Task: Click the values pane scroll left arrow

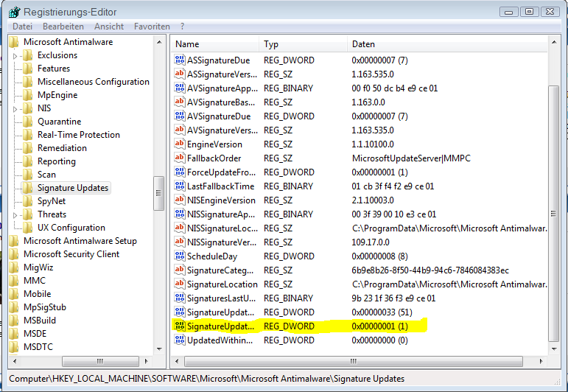Action: [177, 361]
